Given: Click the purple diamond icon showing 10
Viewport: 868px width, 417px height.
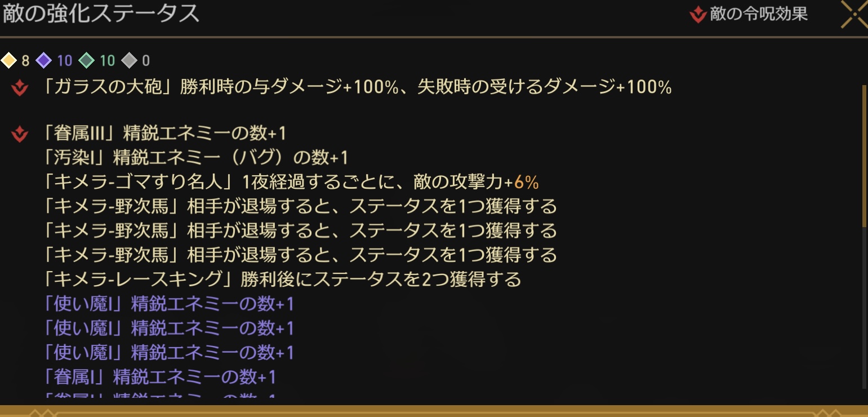Looking at the screenshot, I should tap(43, 60).
